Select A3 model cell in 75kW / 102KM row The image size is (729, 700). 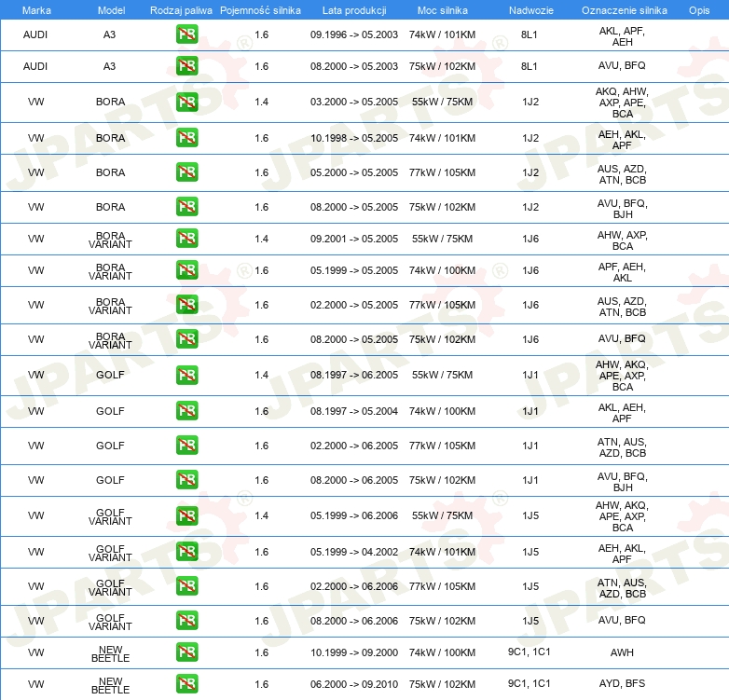pyautogui.click(x=109, y=66)
